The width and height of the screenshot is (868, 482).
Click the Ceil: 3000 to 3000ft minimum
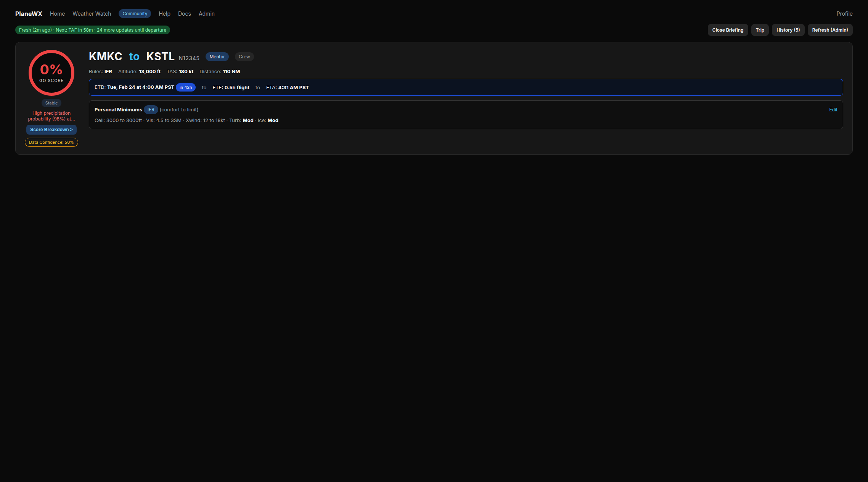118,120
